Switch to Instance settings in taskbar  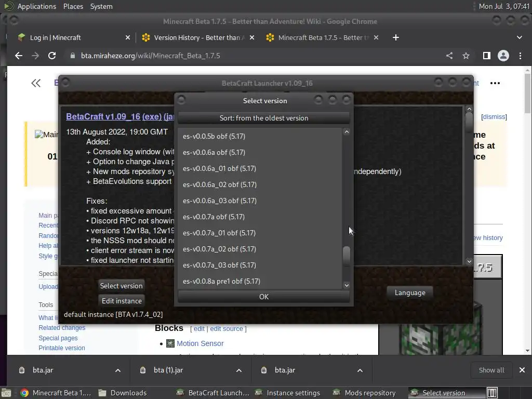point(288,393)
